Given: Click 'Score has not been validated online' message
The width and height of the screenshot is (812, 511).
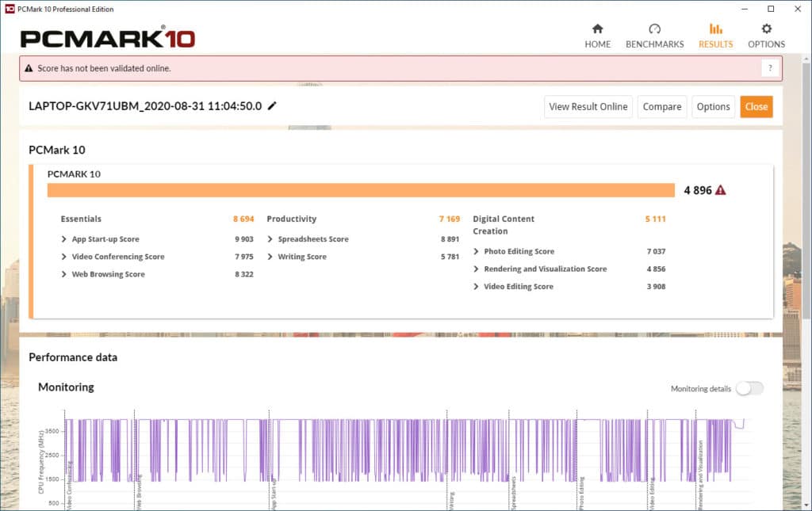Looking at the screenshot, I should point(104,68).
